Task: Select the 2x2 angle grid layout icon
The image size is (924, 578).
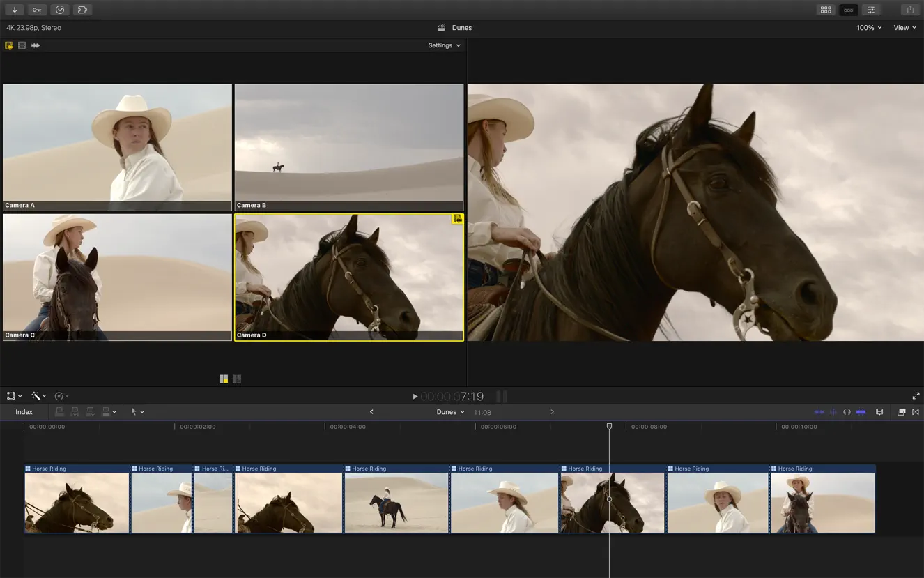Action: 223,379
